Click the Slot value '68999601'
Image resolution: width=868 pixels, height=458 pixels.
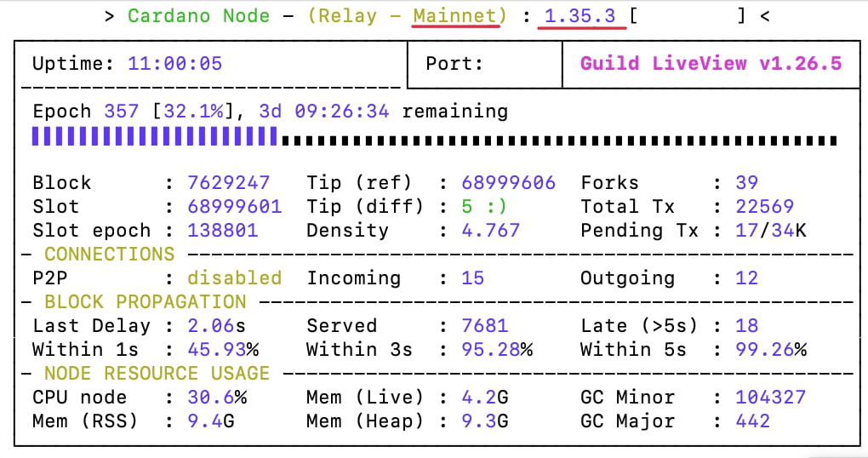point(235,206)
